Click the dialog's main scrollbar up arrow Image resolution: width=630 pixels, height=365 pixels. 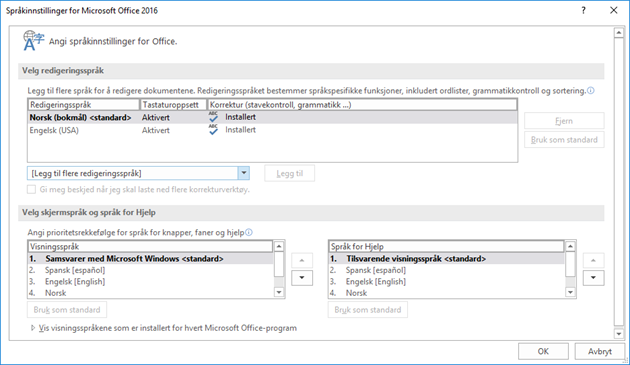tap(619, 33)
